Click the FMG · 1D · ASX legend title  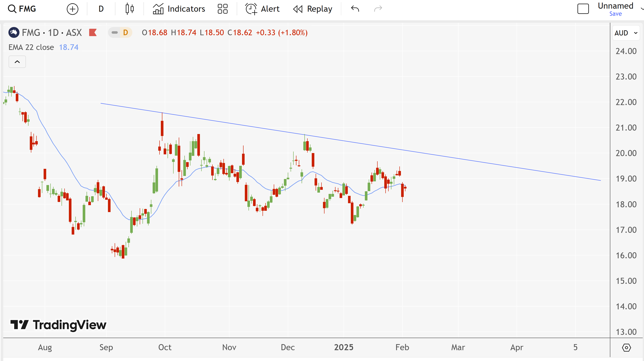coord(52,33)
